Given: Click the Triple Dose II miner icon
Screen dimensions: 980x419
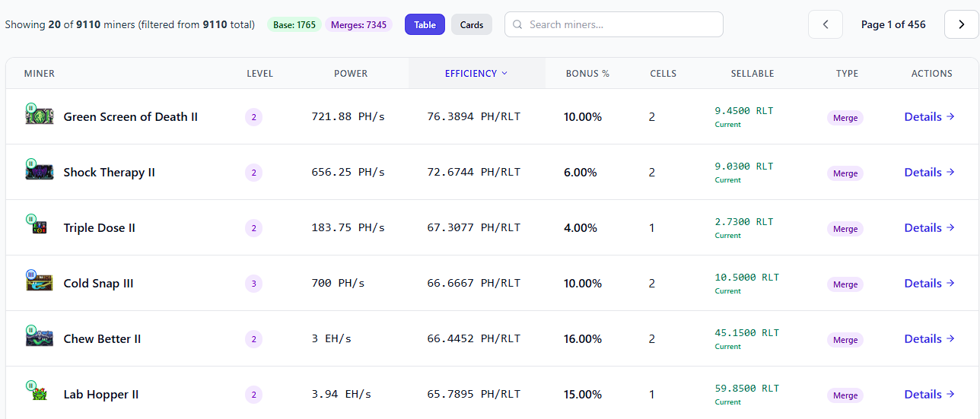Looking at the screenshot, I should pos(37,225).
